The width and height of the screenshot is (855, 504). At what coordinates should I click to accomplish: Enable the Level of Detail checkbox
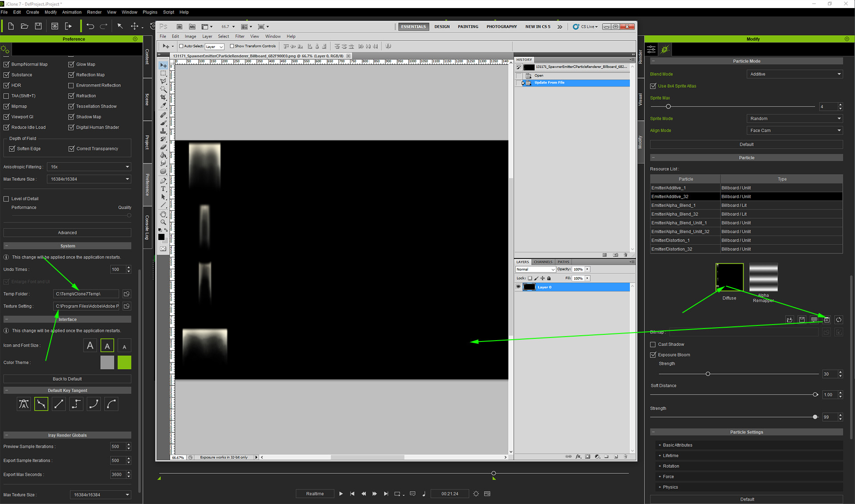click(6, 199)
